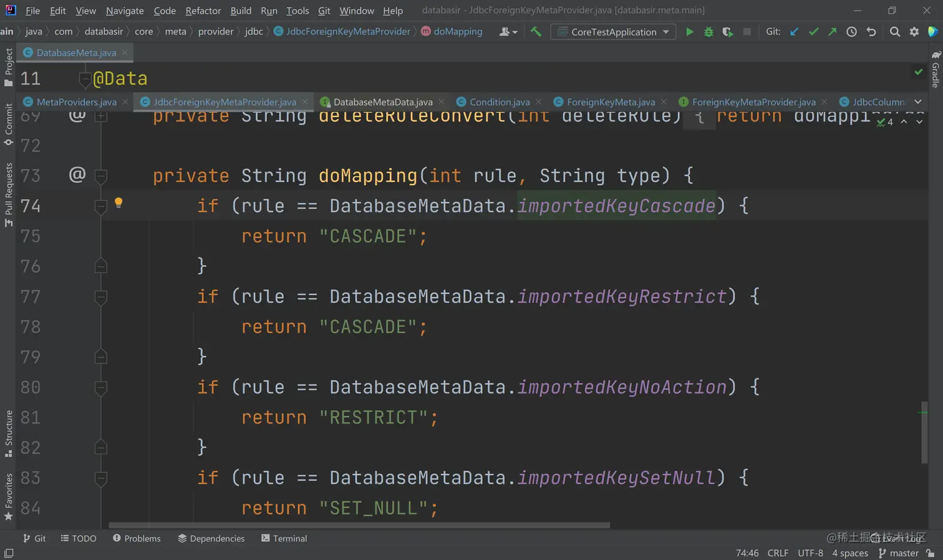The height and width of the screenshot is (560, 943).
Task: Open the Problems tool window button
Action: (x=137, y=538)
